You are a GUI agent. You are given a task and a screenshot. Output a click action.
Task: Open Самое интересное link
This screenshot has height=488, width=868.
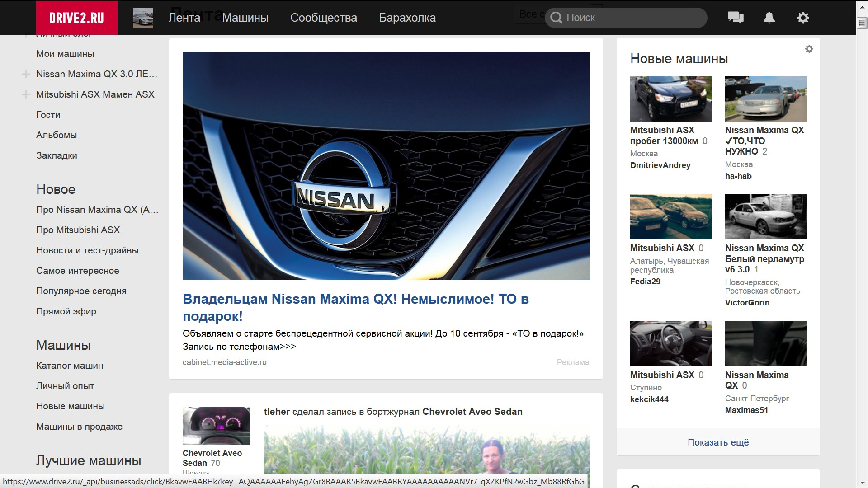tap(78, 271)
